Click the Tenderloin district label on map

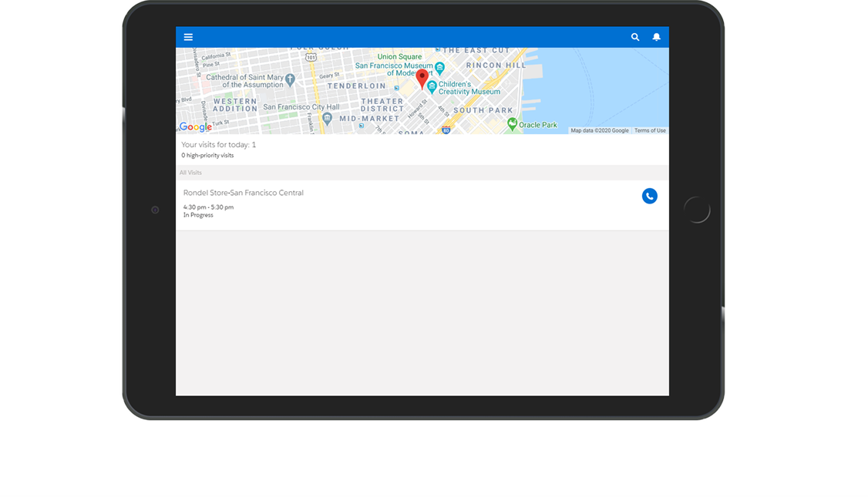[x=356, y=86]
